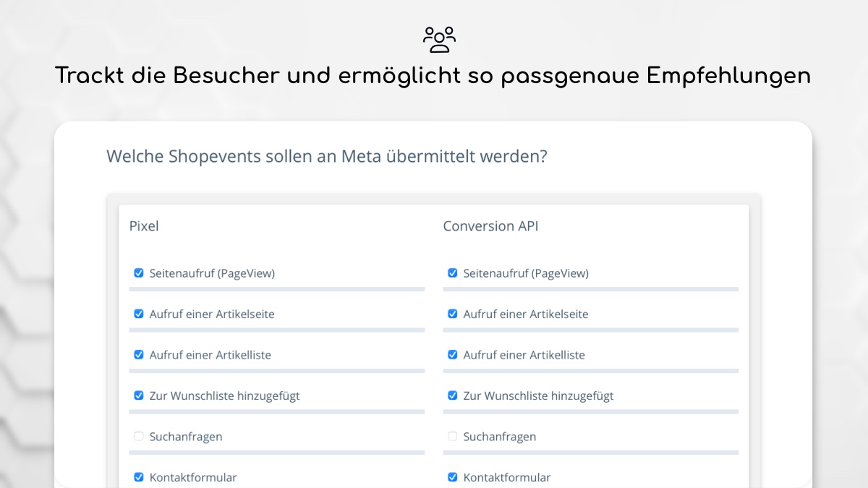Toggle Pixel Kontaktformular checkbox
The width and height of the screenshot is (868, 488).
click(x=139, y=477)
